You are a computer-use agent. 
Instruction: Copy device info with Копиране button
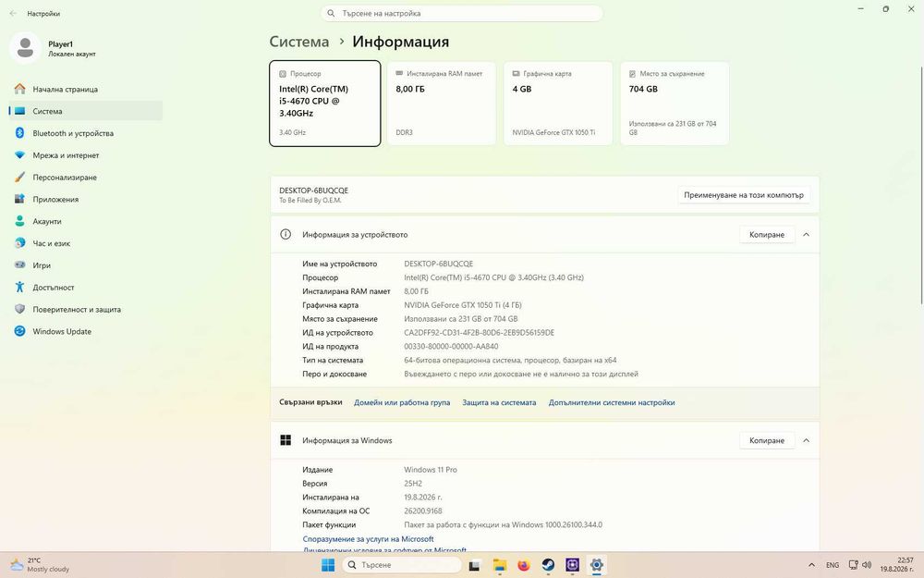(767, 235)
